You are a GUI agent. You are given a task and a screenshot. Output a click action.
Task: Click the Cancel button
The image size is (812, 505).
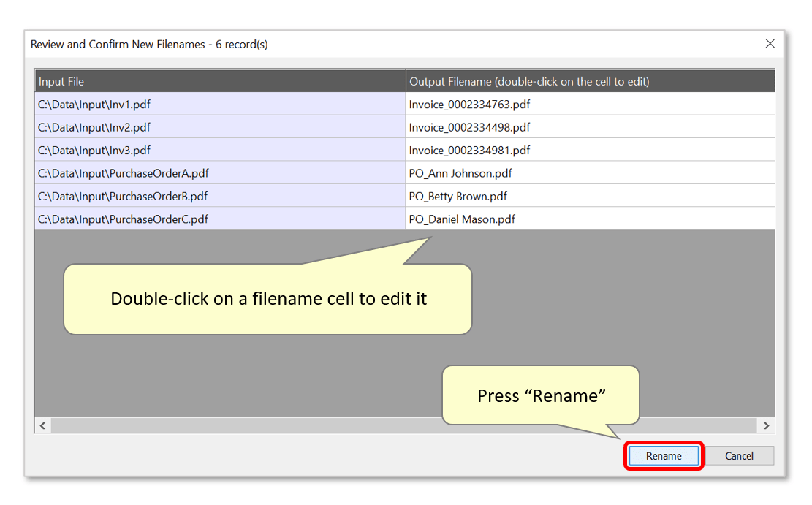coord(739,456)
